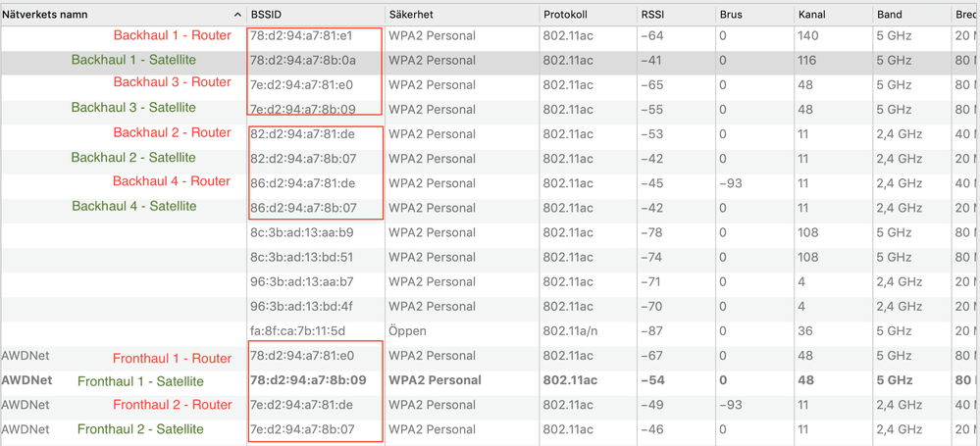Select BSSID 78:d2:94:a7:8b:0a row
This screenshot has height=446, width=980.
coord(302,61)
